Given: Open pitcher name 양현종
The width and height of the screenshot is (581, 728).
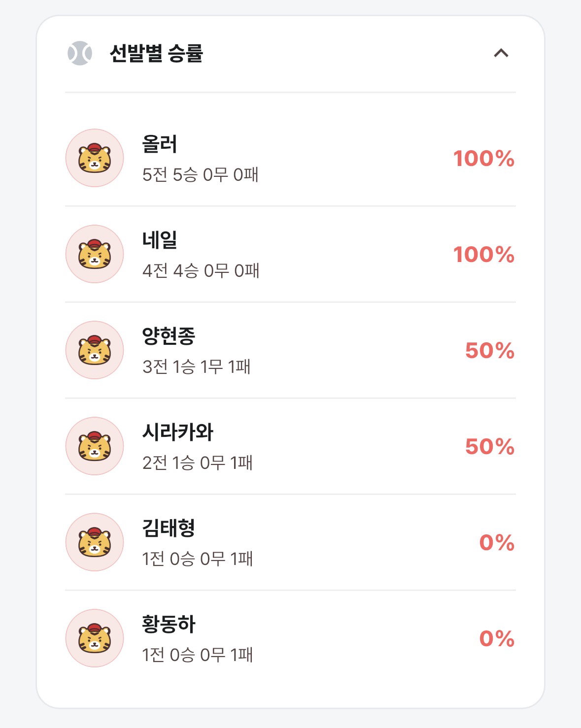Looking at the screenshot, I should [169, 336].
